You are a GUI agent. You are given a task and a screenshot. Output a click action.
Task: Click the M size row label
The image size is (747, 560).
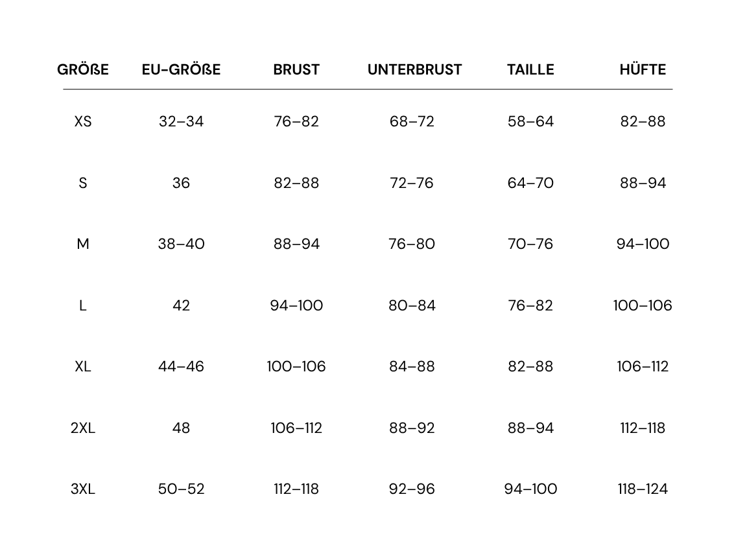pyautogui.click(x=83, y=244)
